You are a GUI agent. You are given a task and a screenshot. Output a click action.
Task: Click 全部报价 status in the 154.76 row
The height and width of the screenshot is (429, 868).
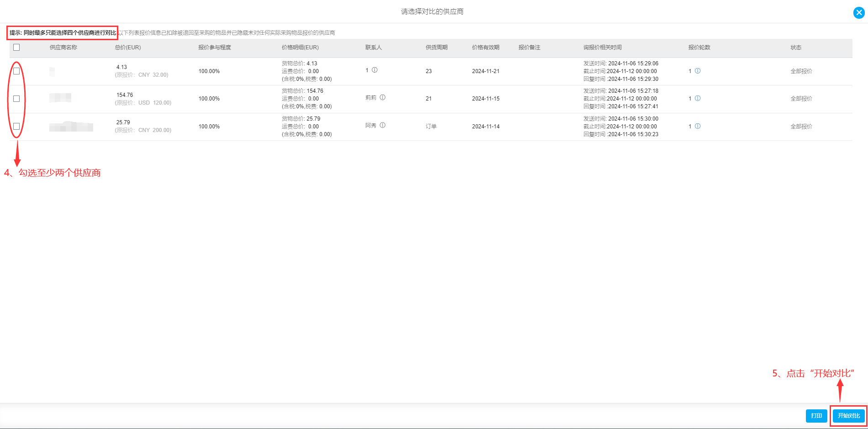click(801, 99)
